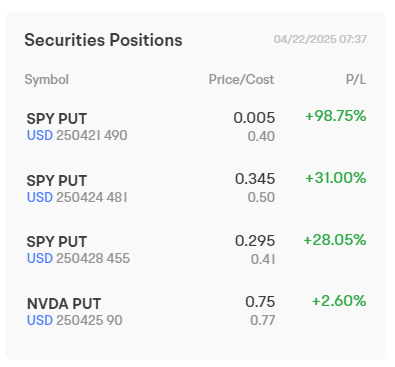Viewport: 395px width, 367px height.
Task: Select the 0.295 current price
Action: click(x=255, y=241)
